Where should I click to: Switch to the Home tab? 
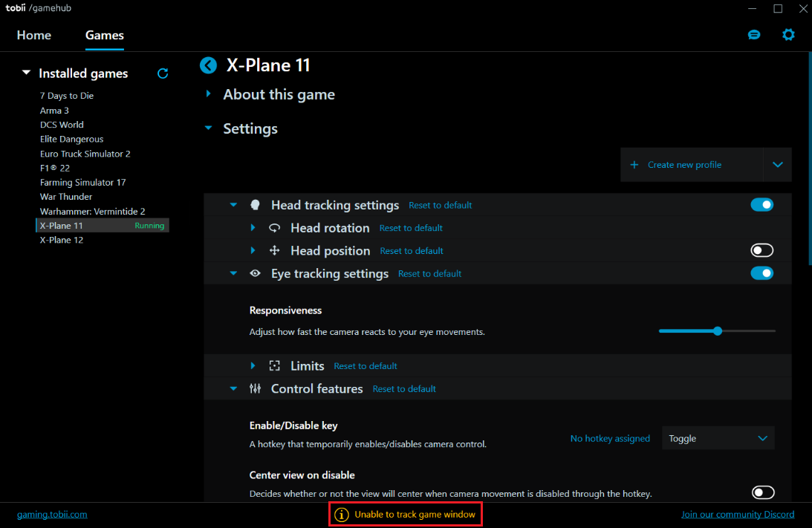click(34, 35)
